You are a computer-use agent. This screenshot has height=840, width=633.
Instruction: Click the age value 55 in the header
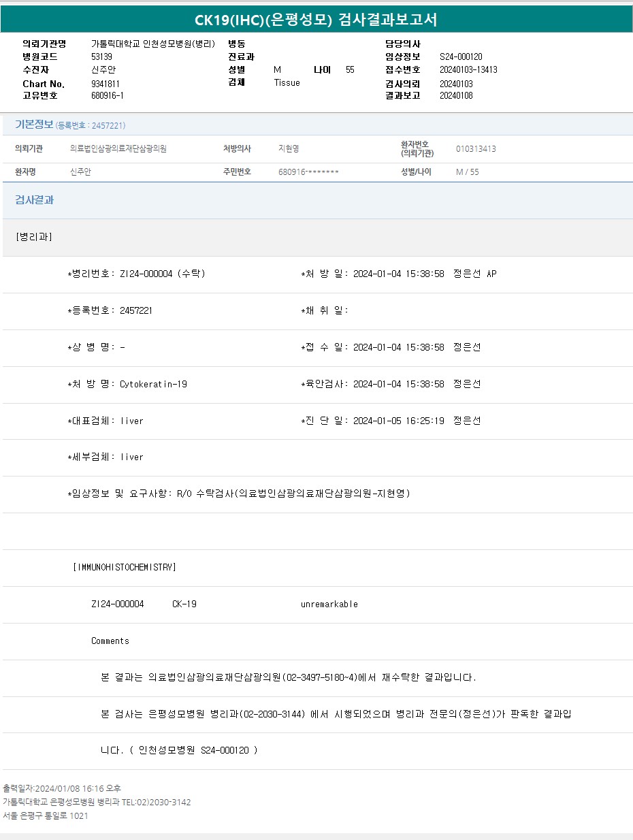pyautogui.click(x=350, y=69)
